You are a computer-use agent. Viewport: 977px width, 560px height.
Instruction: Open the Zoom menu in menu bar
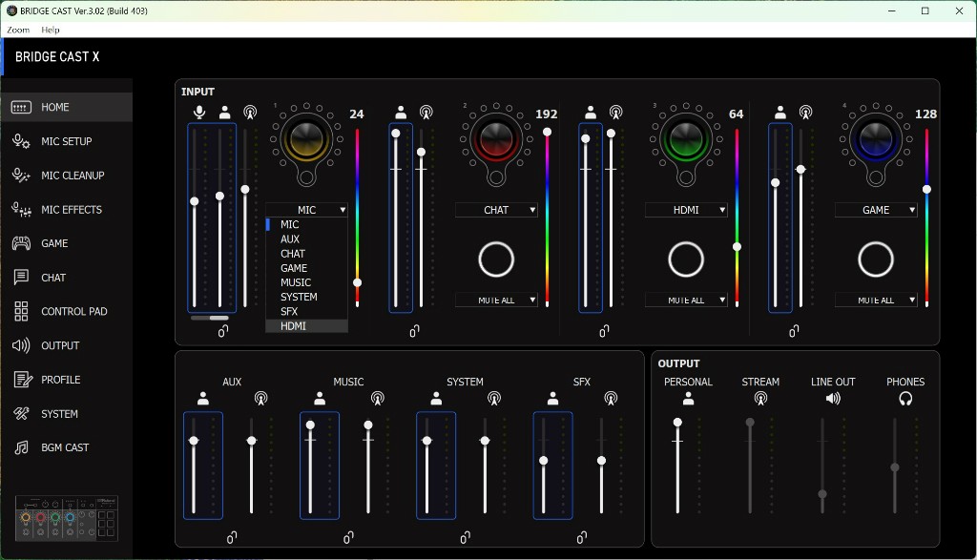(x=18, y=30)
